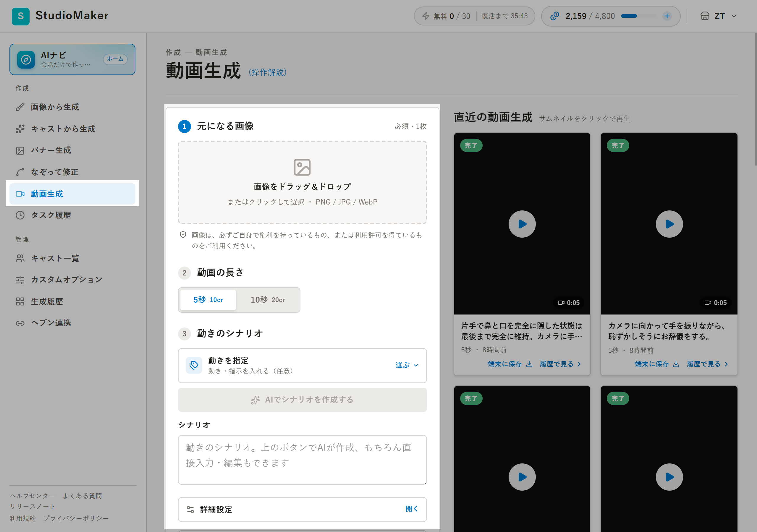
Task: Click the image drop zone upload area
Action: (x=302, y=182)
